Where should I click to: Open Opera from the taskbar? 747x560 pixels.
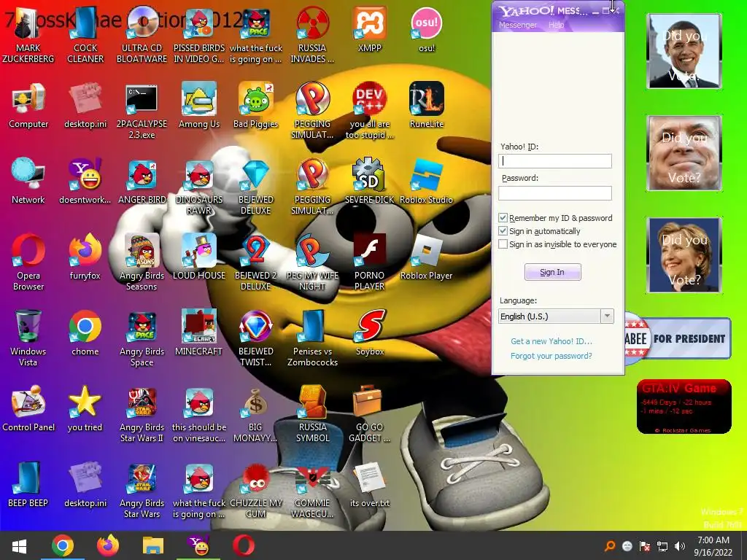pyautogui.click(x=244, y=545)
